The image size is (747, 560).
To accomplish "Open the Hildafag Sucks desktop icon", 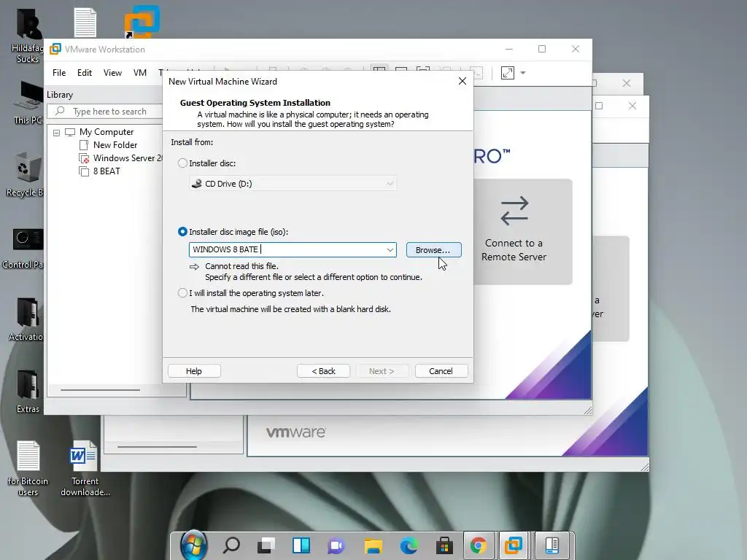I will 28,36.
